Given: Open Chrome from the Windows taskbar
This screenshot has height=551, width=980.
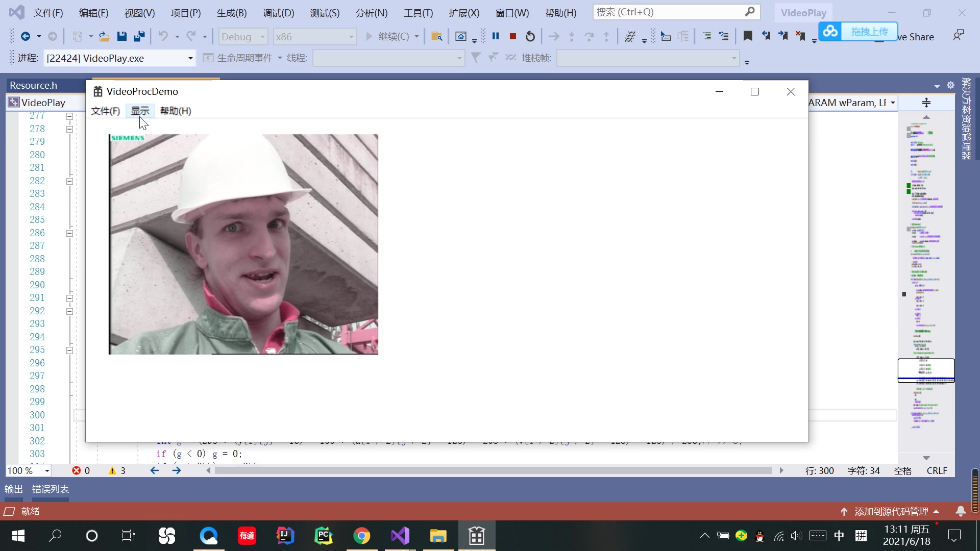Looking at the screenshot, I should 361,536.
